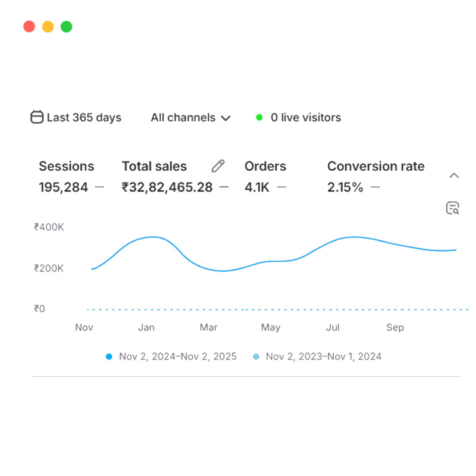The width and height of the screenshot is (476, 476).
Task: Open the All channels dropdown
Action: pyautogui.click(x=190, y=117)
